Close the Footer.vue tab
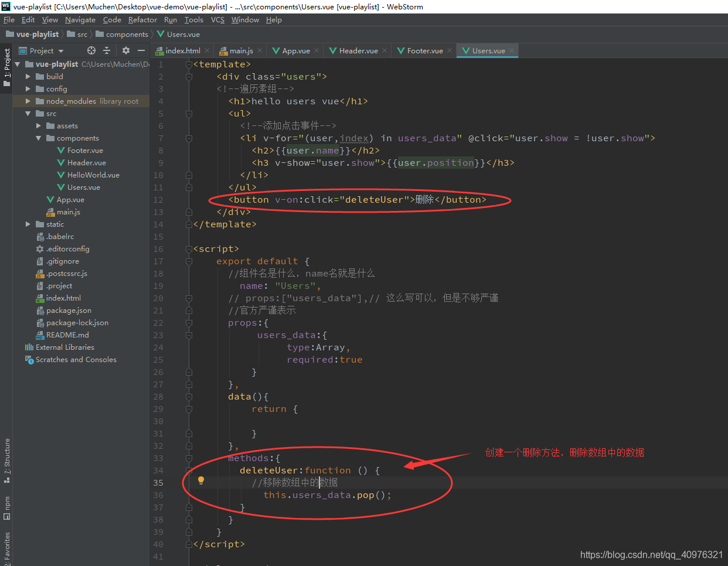Image resolution: width=728 pixels, height=566 pixels. (x=450, y=50)
